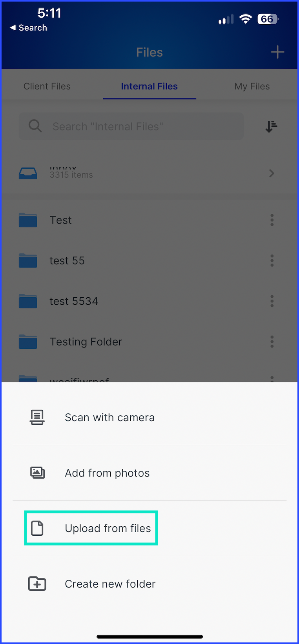299x644 pixels.
Task: Open three-dot menu for test 55
Action: [272, 260]
